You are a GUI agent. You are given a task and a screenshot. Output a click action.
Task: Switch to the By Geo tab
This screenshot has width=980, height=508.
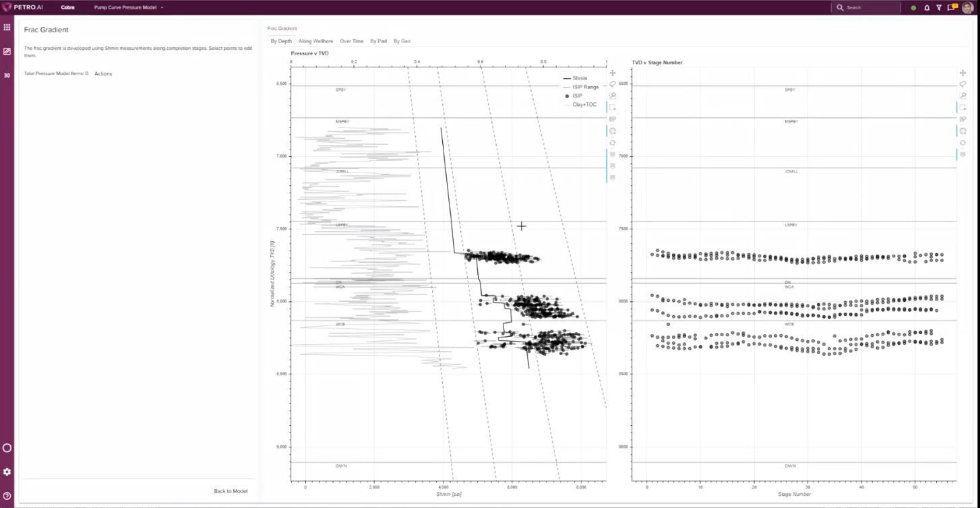(402, 41)
